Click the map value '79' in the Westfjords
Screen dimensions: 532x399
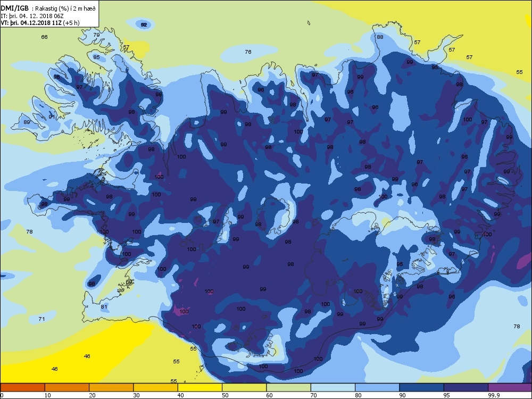tap(96, 35)
